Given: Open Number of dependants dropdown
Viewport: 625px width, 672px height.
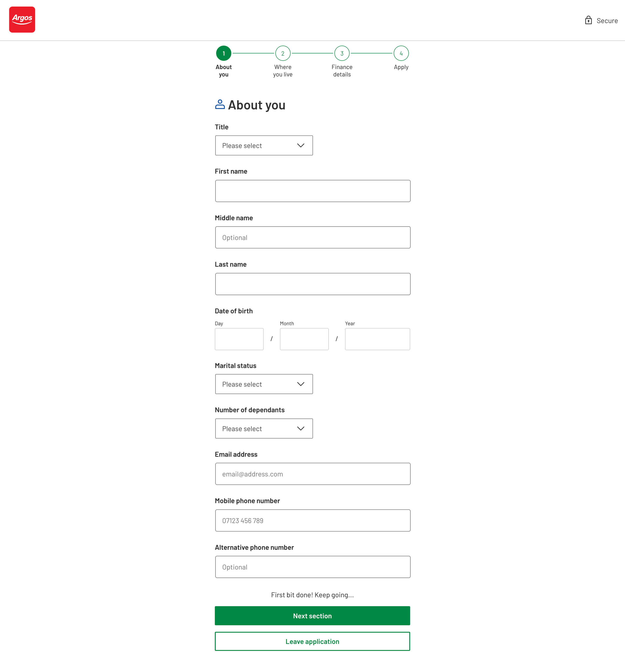Looking at the screenshot, I should tap(264, 428).
